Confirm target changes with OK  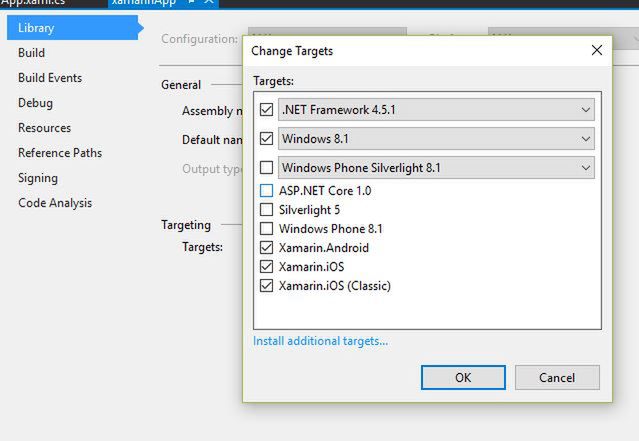[x=463, y=377]
